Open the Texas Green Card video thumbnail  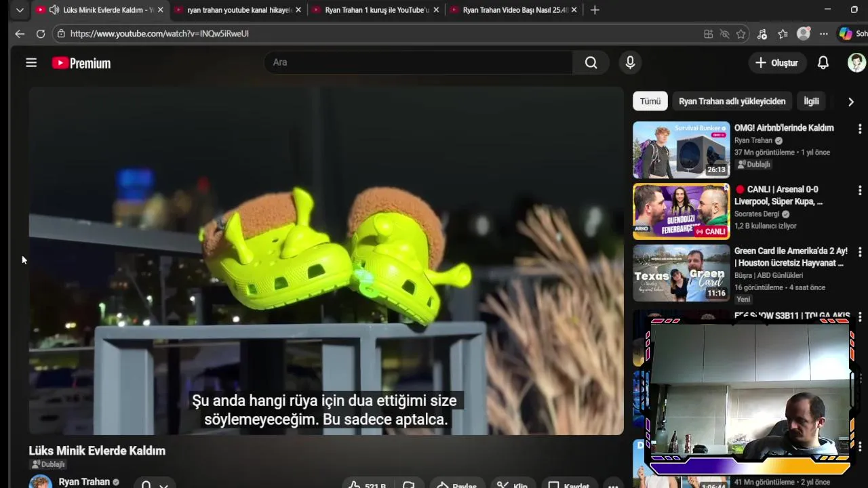(x=681, y=273)
